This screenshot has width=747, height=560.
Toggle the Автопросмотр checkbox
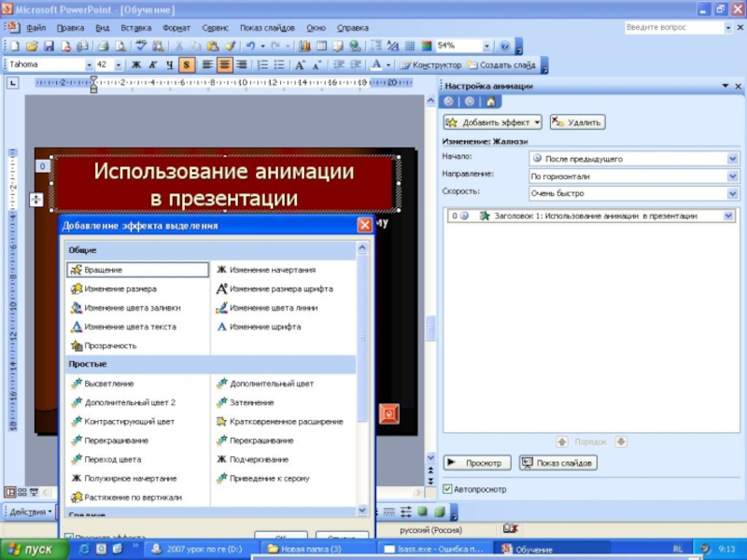point(448,488)
